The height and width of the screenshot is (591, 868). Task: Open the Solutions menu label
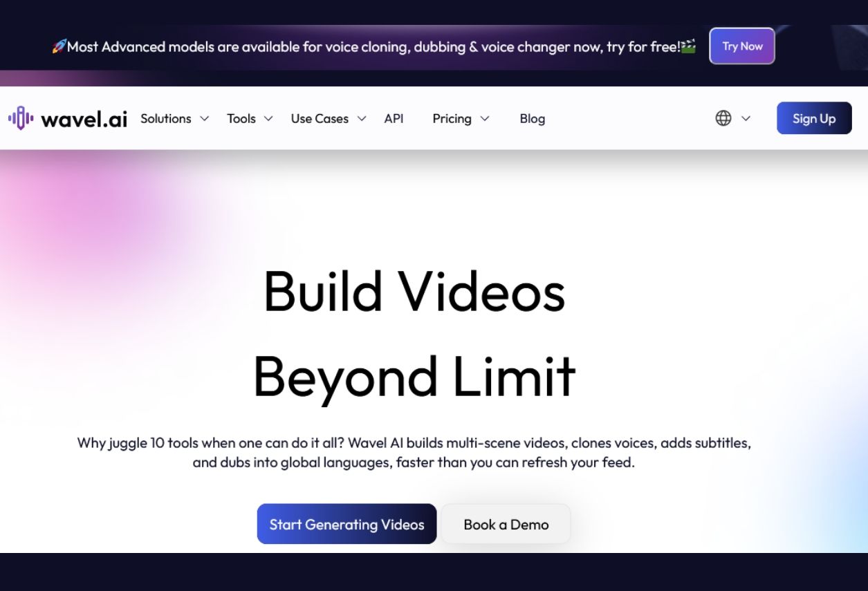click(x=165, y=119)
